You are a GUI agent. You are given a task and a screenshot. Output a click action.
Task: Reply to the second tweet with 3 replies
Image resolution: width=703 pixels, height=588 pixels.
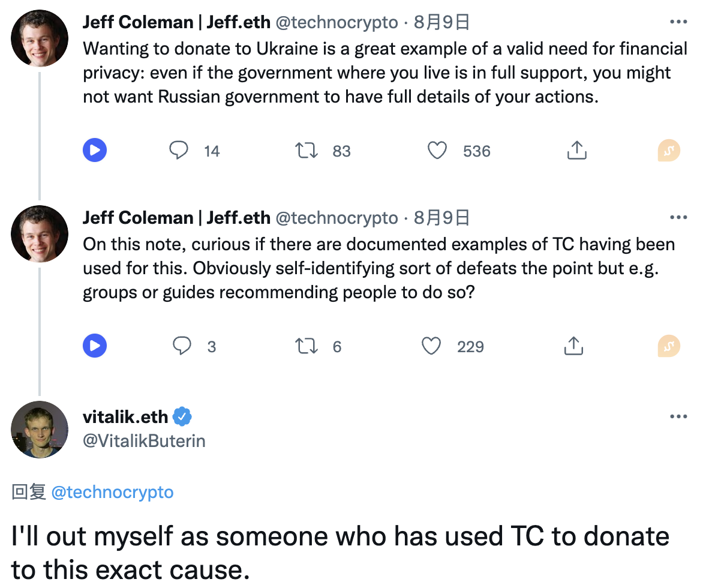tap(182, 346)
